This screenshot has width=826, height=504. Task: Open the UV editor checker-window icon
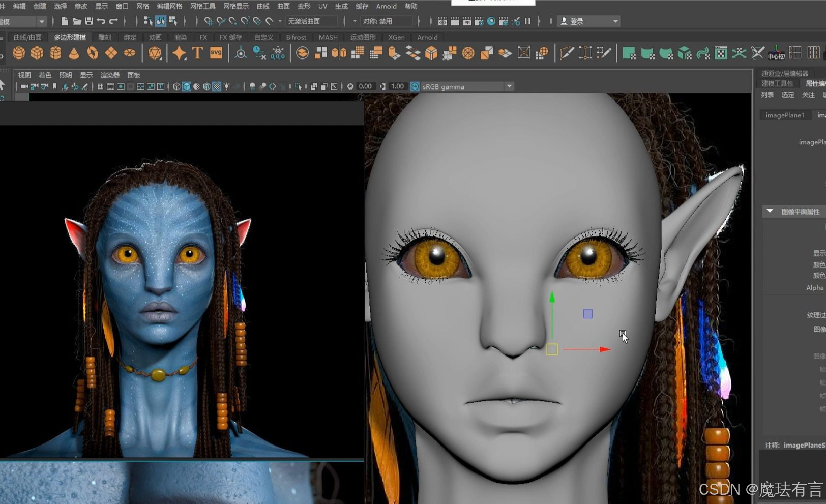(x=721, y=53)
